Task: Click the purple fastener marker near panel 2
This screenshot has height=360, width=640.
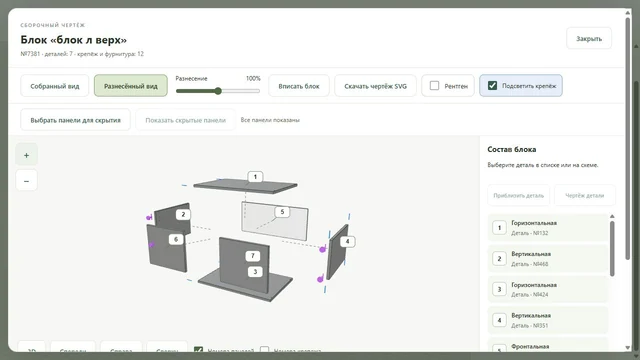Action: tap(149, 218)
